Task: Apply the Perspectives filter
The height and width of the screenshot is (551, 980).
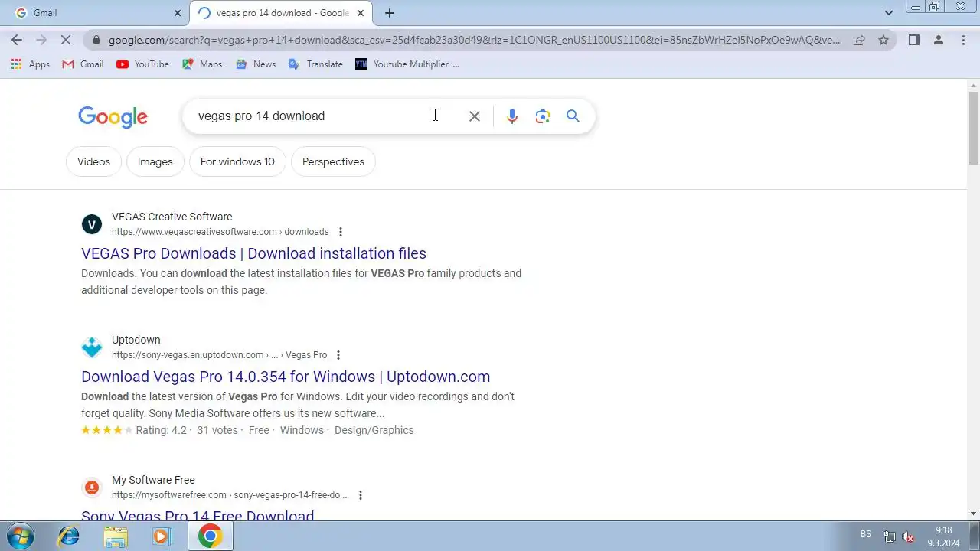Action: 333,161
